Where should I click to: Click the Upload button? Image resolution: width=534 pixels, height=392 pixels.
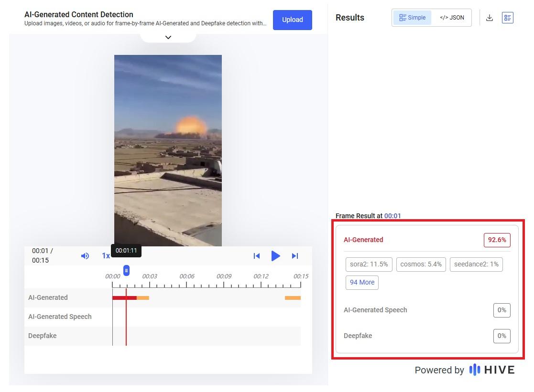[292, 20]
